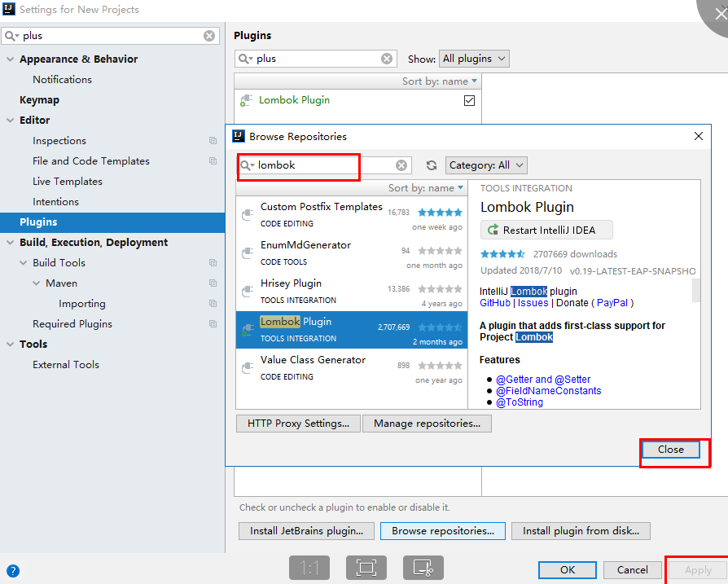Select Live Templates settings
This screenshot has width=728, height=584.
click(x=68, y=182)
